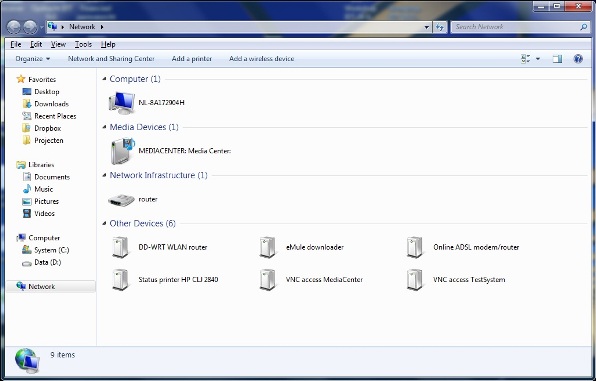
Task: Open the Help menu
Action: (x=108, y=44)
